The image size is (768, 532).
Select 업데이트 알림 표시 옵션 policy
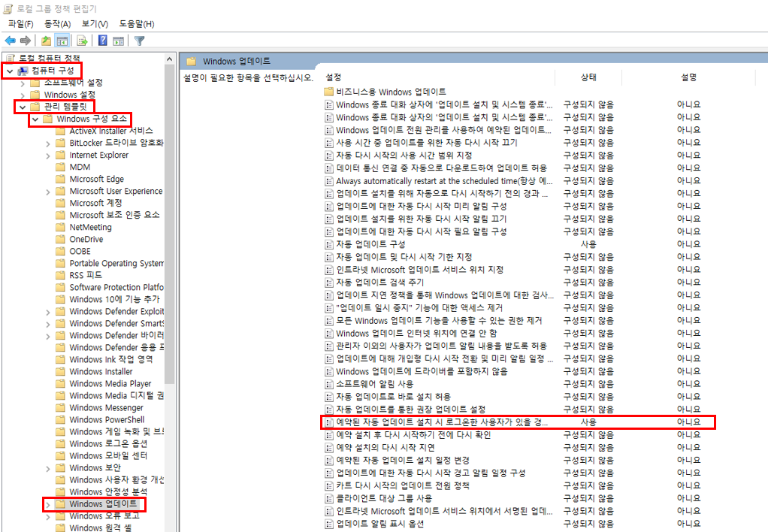point(380,524)
